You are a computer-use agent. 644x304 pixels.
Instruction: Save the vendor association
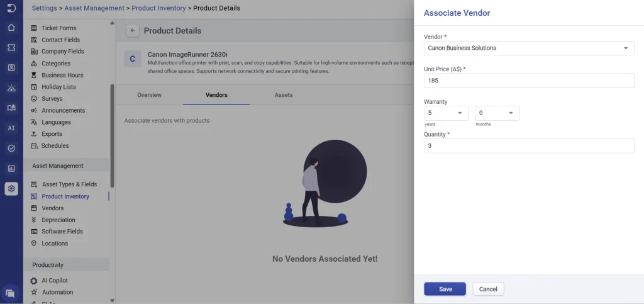(x=445, y=289)
